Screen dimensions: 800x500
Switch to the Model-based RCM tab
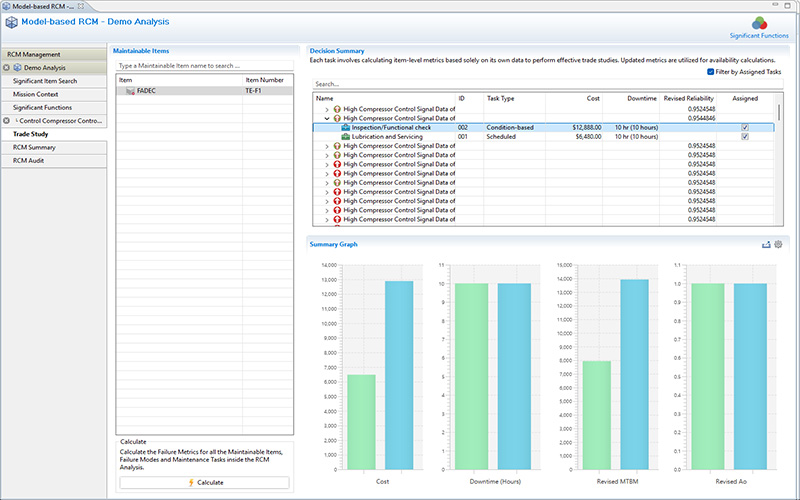click(x=43, y=6)
